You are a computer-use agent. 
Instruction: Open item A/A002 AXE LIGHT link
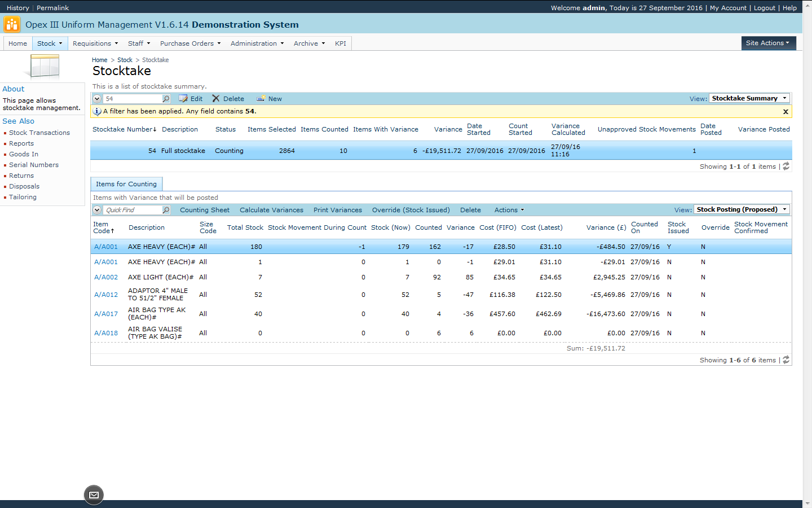click(106, 277)
